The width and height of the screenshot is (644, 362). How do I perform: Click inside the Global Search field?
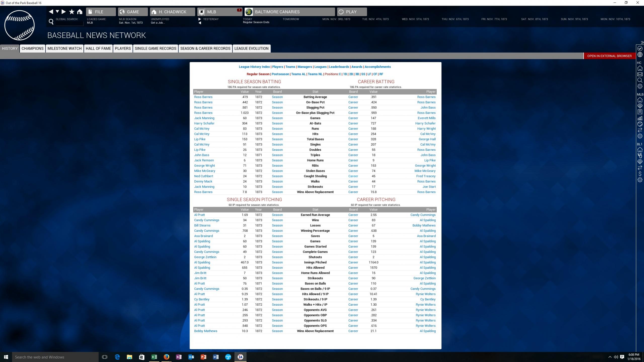tap(69, 23)
